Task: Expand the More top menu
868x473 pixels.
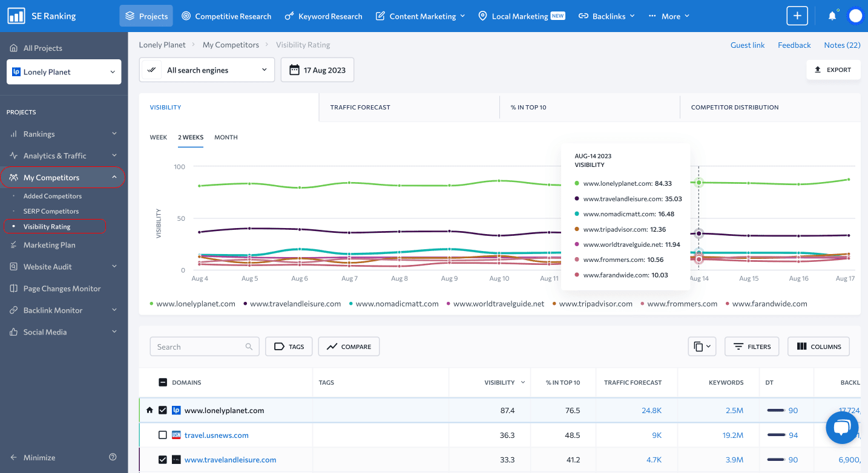Action: click(669, 16)
